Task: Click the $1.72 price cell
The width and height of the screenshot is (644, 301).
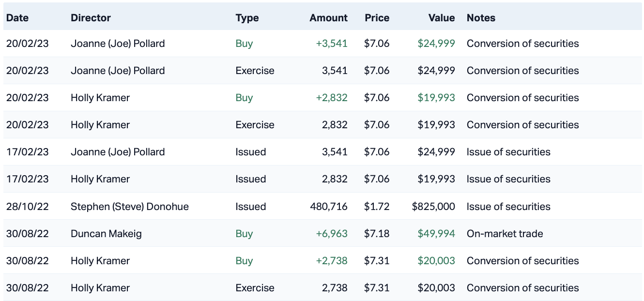Action: [x=377, y=207]
